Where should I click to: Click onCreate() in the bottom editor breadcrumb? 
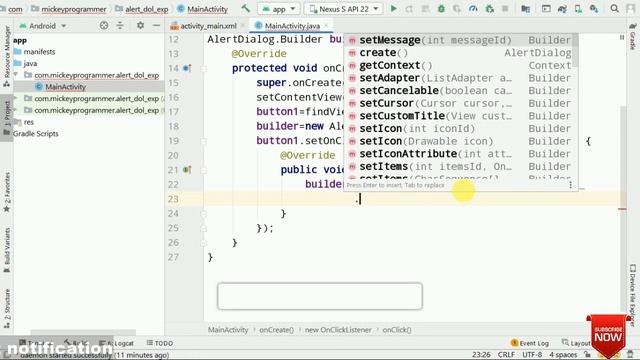pos(276,329)
